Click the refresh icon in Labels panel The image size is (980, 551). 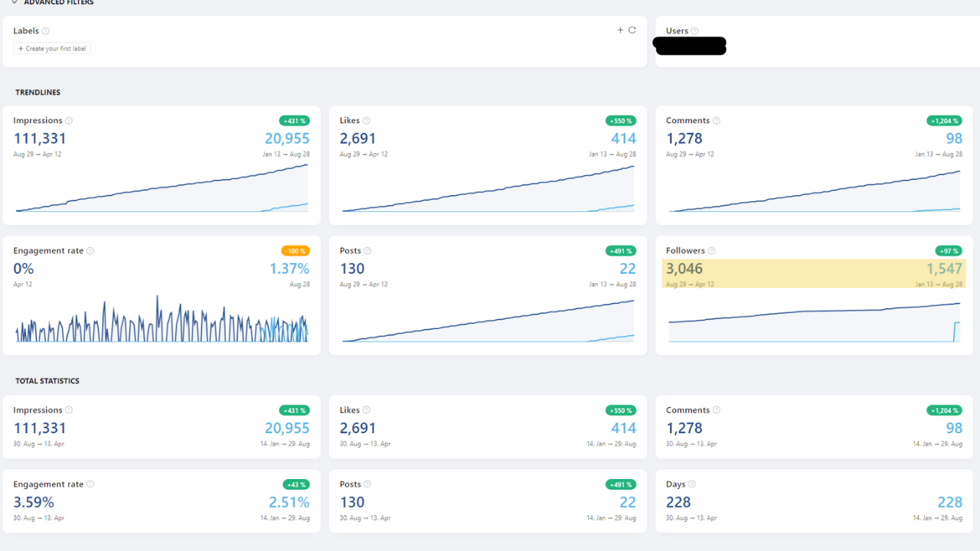(632, 31)
